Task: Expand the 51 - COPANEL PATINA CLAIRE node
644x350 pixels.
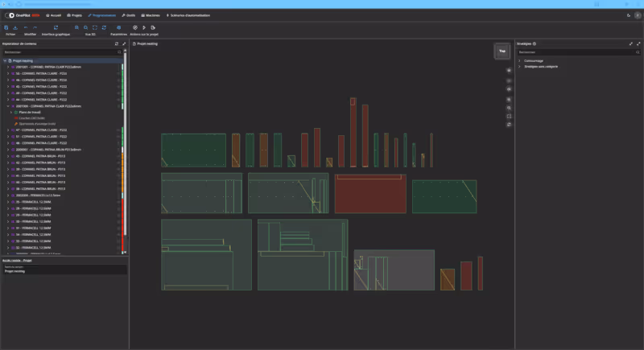Action: (x=8, y=137)
